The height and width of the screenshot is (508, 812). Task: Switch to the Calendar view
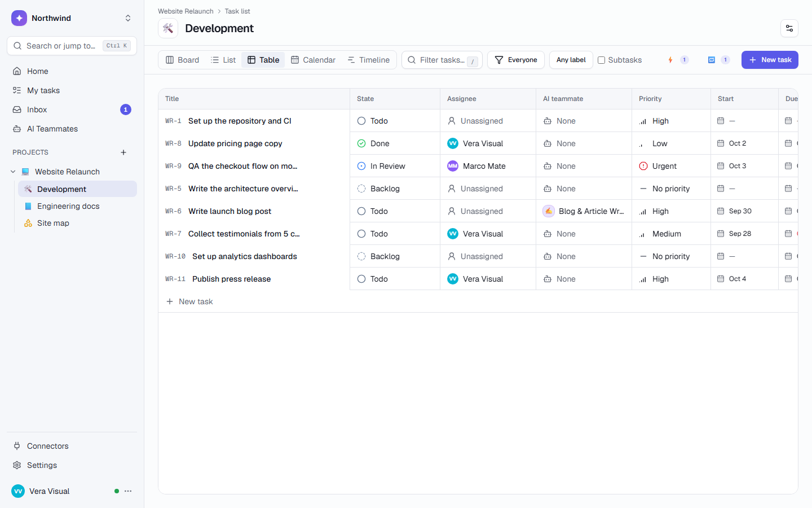(x=313, y=60)
